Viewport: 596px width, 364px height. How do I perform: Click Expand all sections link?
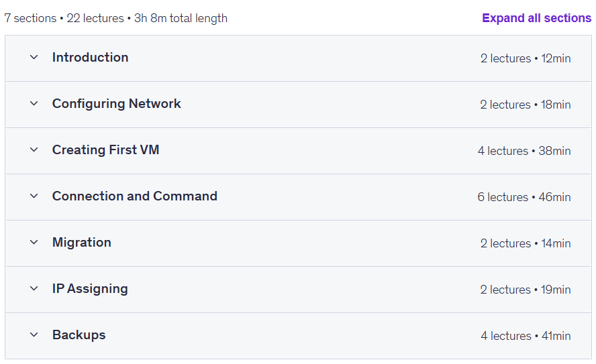click(536, 18)
